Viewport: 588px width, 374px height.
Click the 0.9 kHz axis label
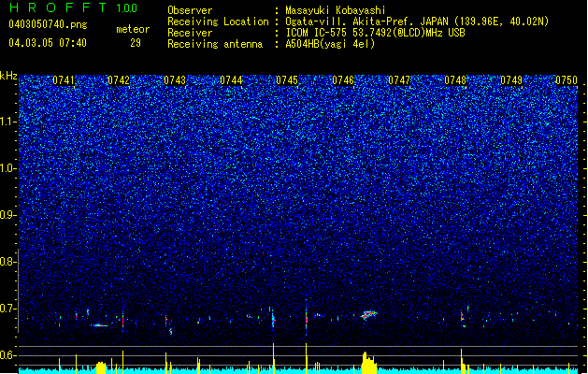coord(8,215)
